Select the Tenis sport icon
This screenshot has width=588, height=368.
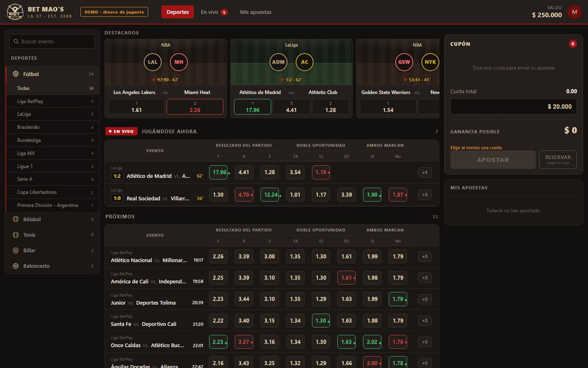[x=16, y=235]
